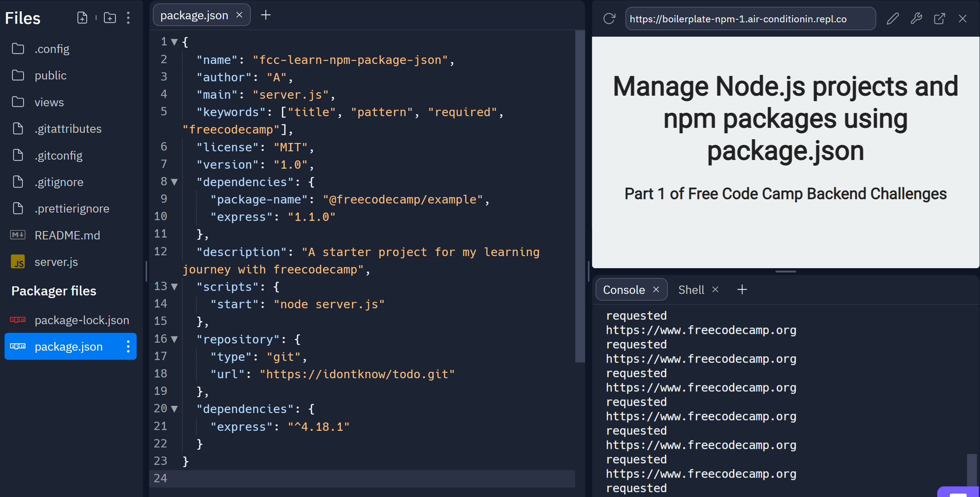Collapse the scripts block arrow
The width and height of the screenshot is (980, 497).
(174, 287)
